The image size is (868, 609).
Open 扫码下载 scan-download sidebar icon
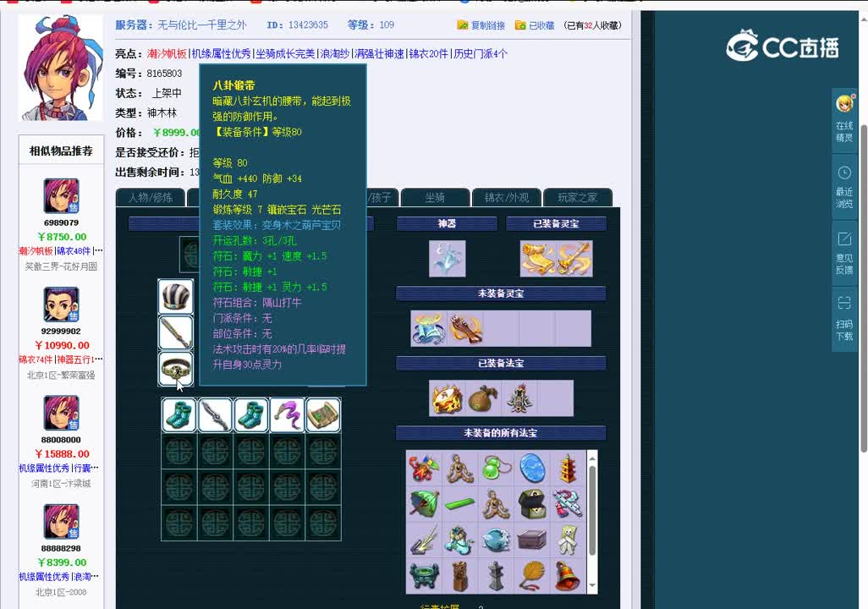[844, 318]
